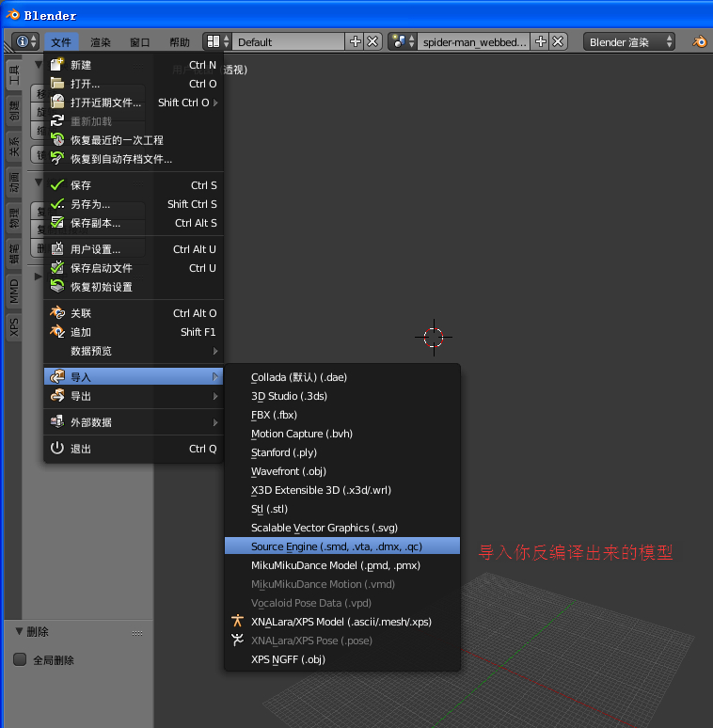Import Collada (.dae) file

click(342, 377)
